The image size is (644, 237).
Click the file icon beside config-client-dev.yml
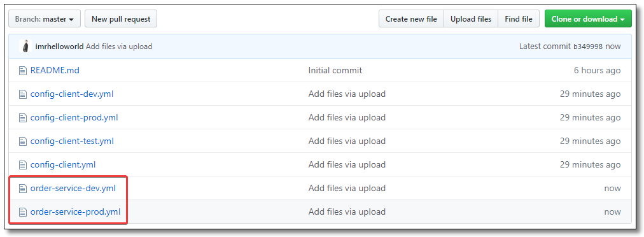(x=22, y=94)
